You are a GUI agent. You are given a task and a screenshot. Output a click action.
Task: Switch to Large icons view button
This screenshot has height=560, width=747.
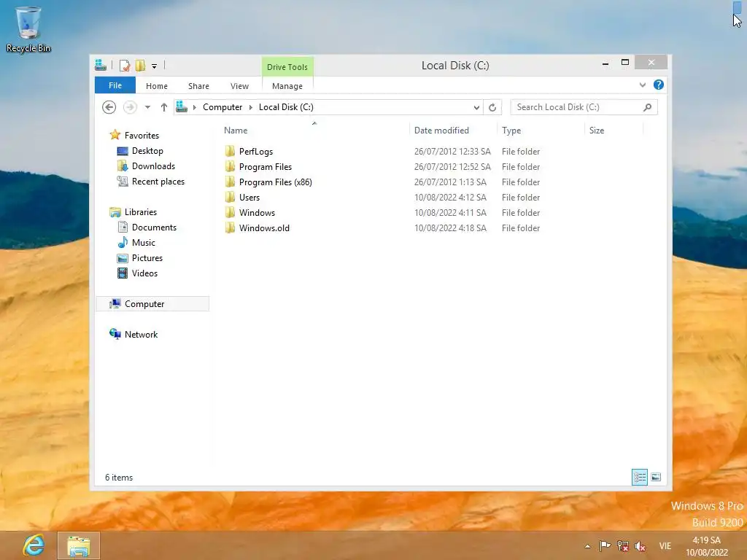656,477
